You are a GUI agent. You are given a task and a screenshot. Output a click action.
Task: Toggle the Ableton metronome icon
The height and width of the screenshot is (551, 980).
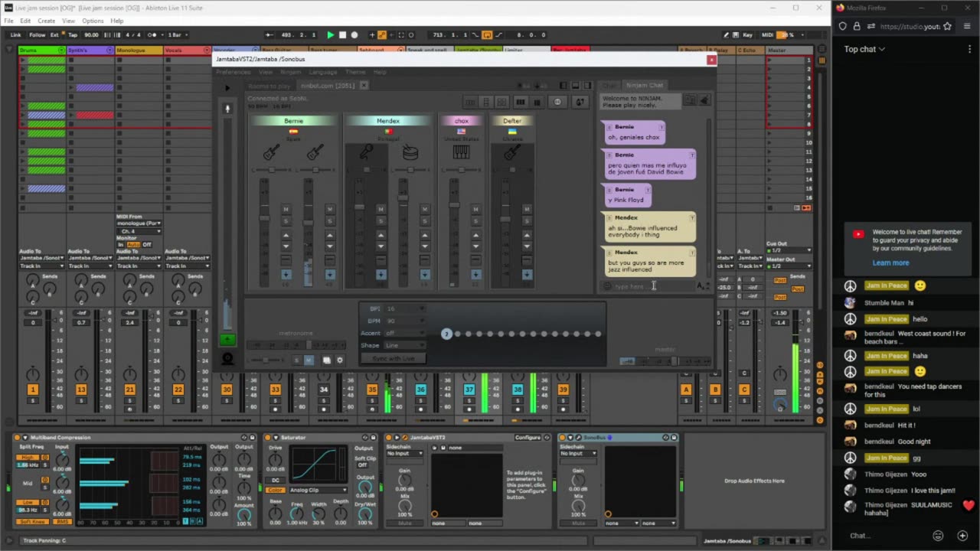[x=153, y=34]
